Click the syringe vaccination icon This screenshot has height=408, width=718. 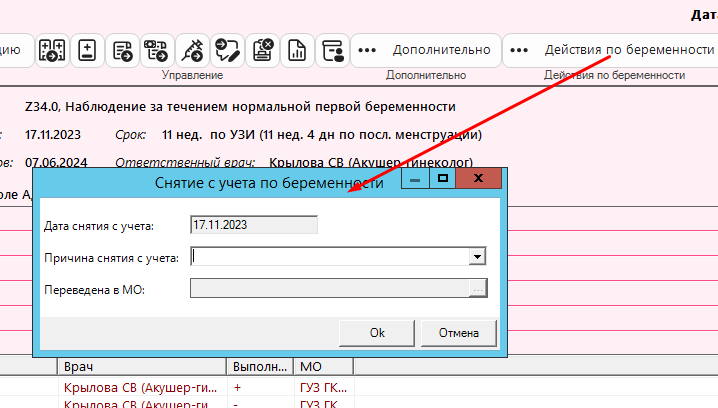tap(191, 50)
